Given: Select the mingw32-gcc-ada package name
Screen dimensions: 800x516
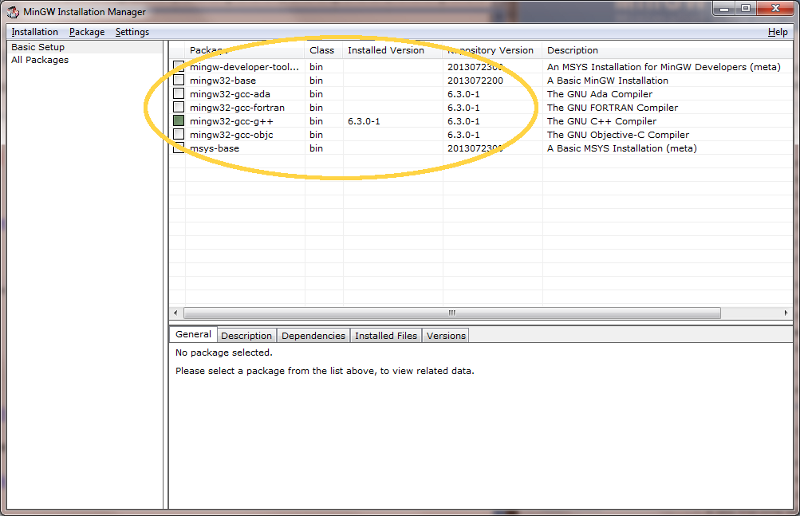Looking at the screenshot, I should point(230,94).
